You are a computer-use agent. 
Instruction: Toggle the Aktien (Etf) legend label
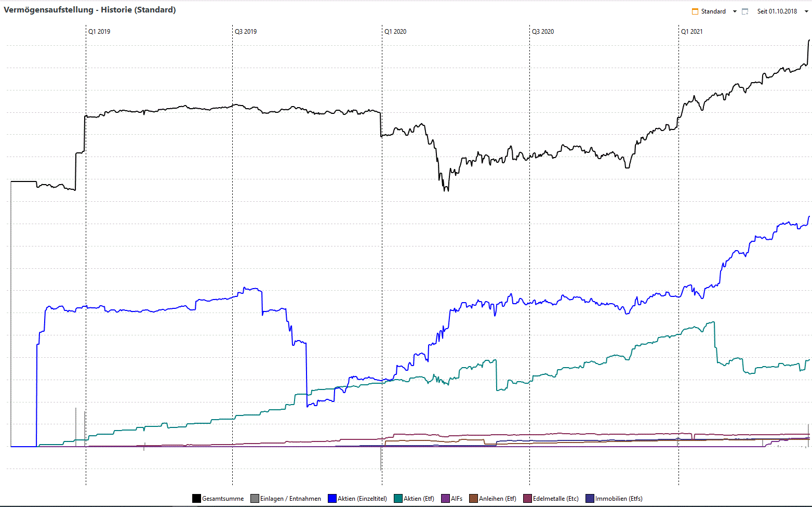[x=419, y=499]
